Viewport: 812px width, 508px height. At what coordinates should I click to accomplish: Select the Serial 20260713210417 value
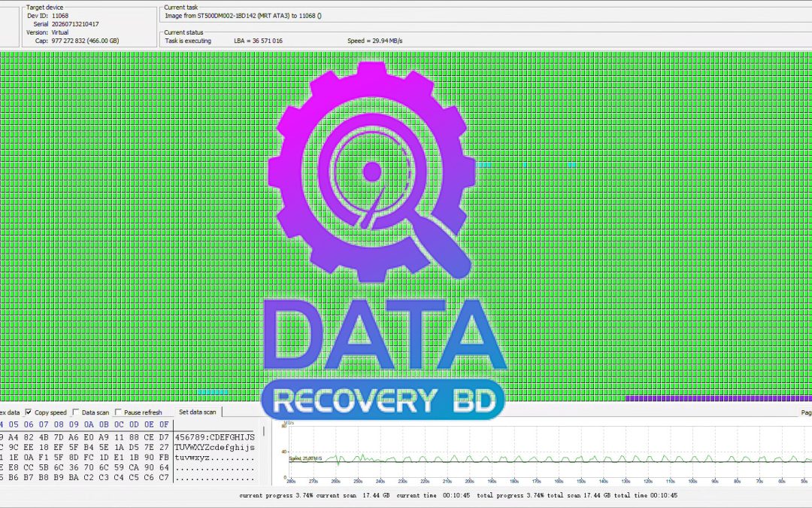coord(75,24)
